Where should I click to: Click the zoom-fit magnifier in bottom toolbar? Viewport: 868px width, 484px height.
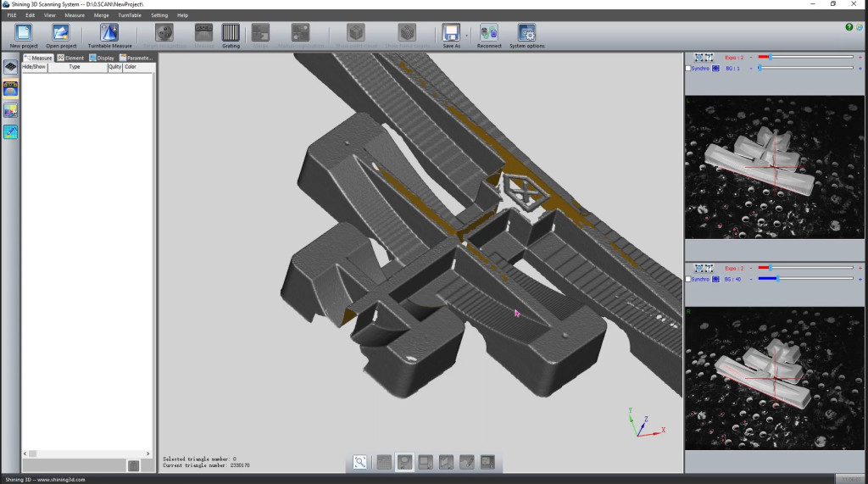(360, 462)
